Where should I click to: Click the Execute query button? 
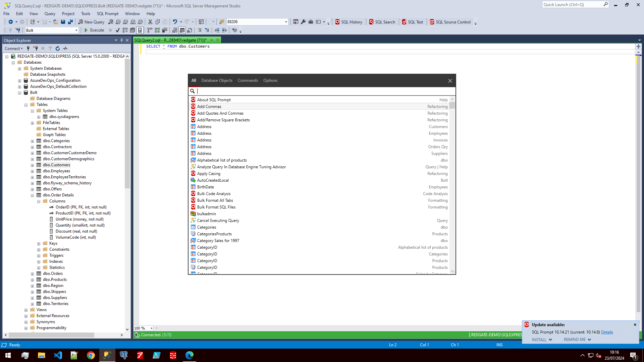pyautogui.click(x=94, y=30)
